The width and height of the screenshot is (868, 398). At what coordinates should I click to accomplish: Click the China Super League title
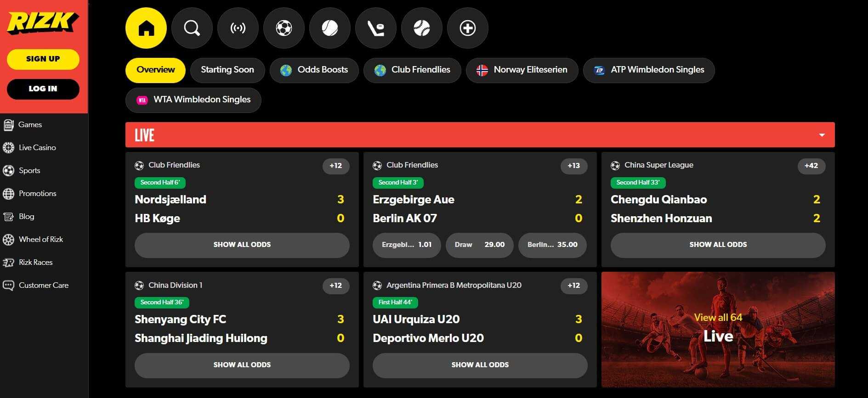pyautogui.click(x=659, y=165)
